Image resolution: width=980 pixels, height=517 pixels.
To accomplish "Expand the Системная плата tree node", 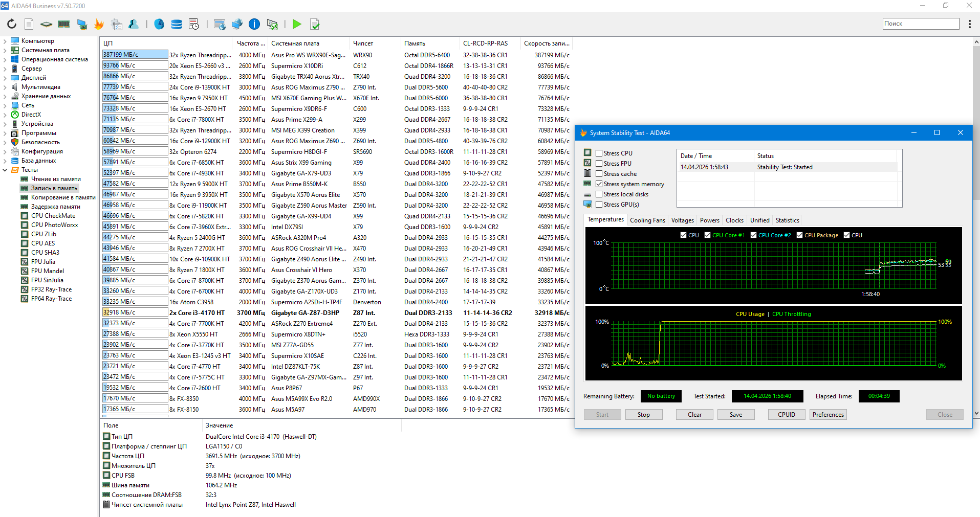I will 5,50.
